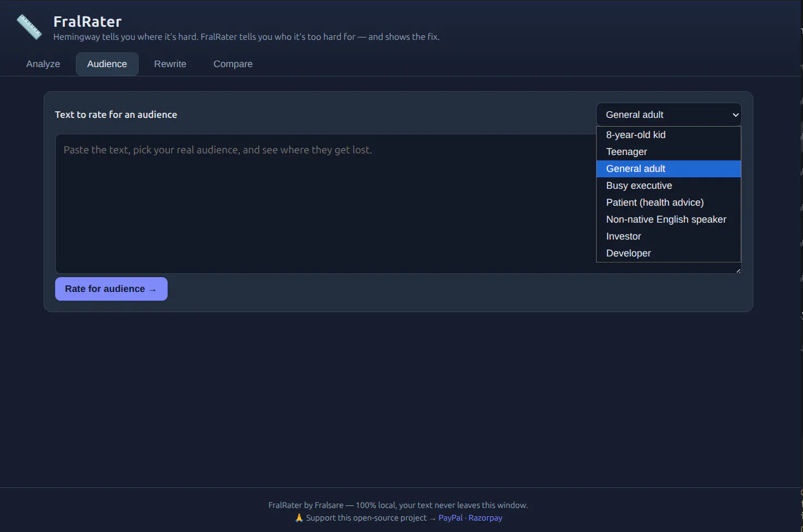Screen dimensions: 803x532
Task: Switch to the Analyze tab
Action: point(43,64)
